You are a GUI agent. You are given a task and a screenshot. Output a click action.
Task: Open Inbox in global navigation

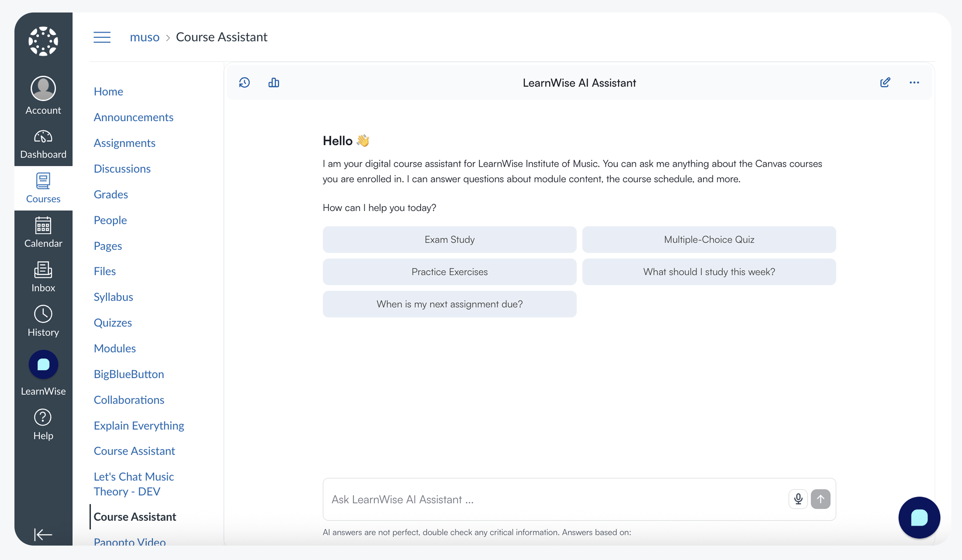[x=43, y=277]
